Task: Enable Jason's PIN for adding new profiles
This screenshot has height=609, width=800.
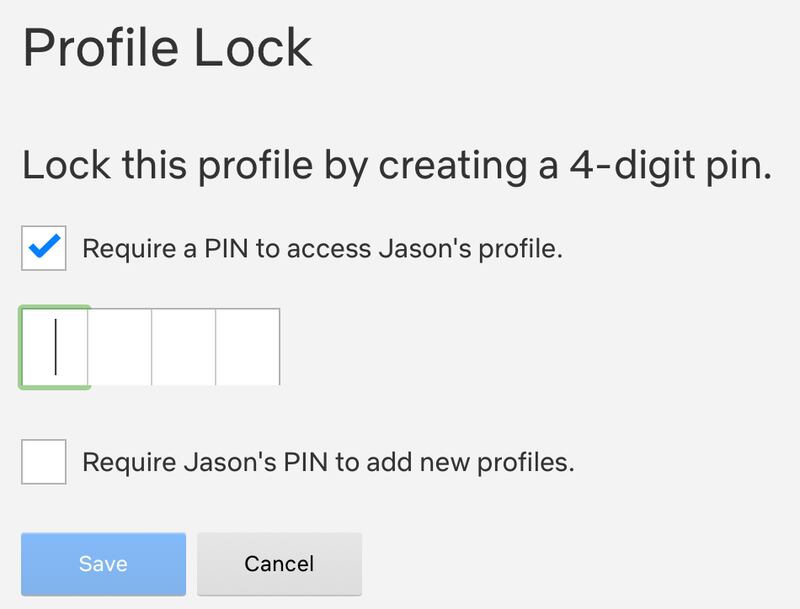Action: click(x=44, y=462)
